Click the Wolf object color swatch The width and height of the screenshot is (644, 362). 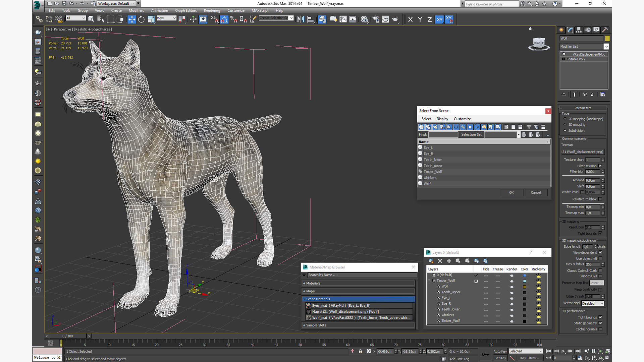tap(607, 39)
